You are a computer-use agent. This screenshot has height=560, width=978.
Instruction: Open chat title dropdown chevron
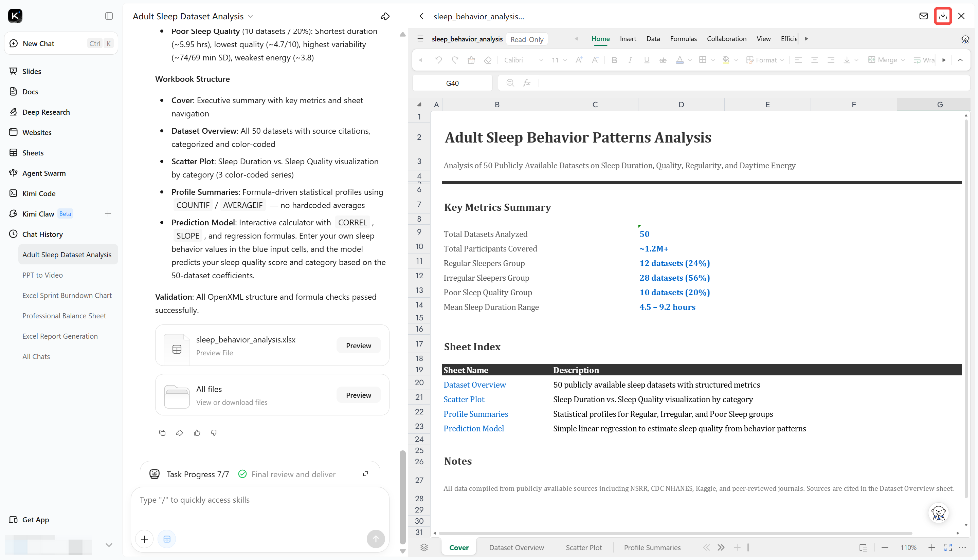click(x=251, y=17)
